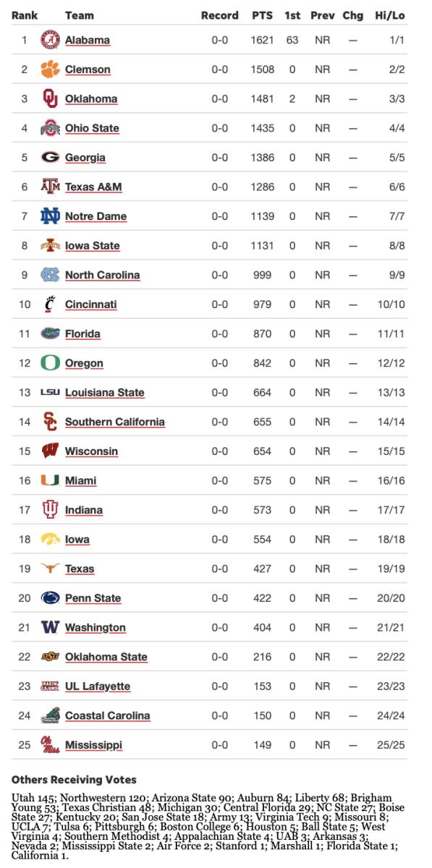
Task: Click the Hi/Lo column header
Action: click(390, 15)
